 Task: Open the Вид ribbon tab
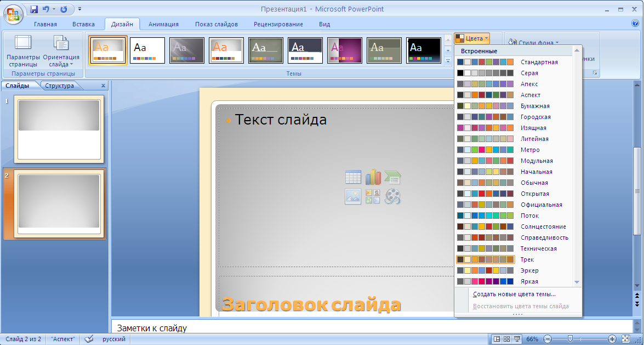tap(324, 24)
